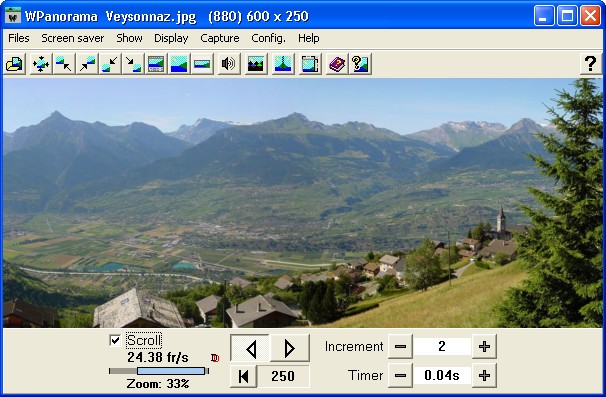Screen dimensions: 606x397
Task: Click the Zoom: 33% label
Action: (158, 384)
